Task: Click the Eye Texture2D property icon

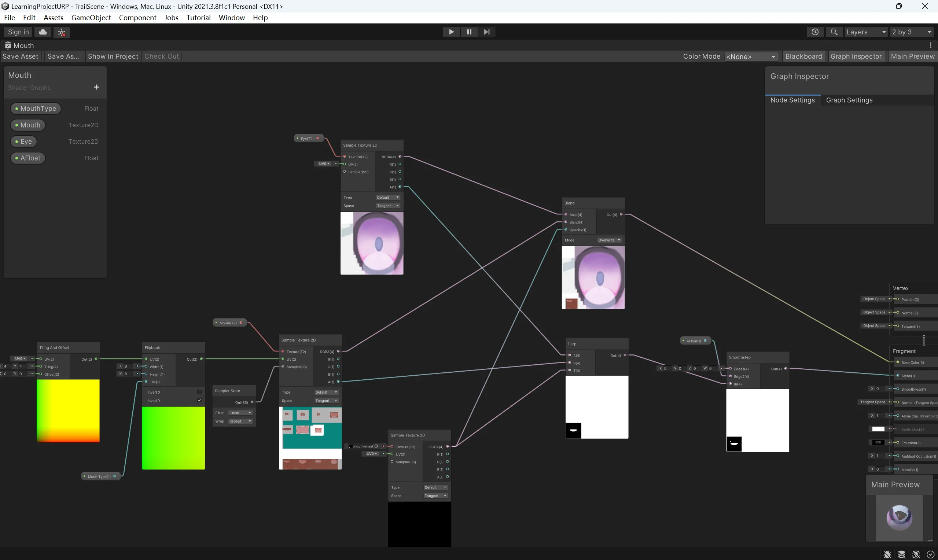Action: click(16, 141)
